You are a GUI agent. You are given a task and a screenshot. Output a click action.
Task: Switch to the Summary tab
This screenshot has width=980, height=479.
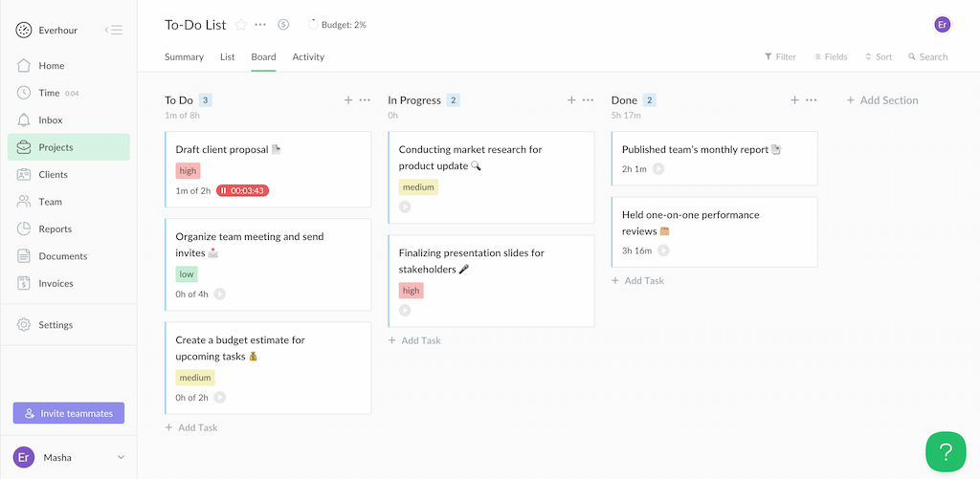coord(185,56)
